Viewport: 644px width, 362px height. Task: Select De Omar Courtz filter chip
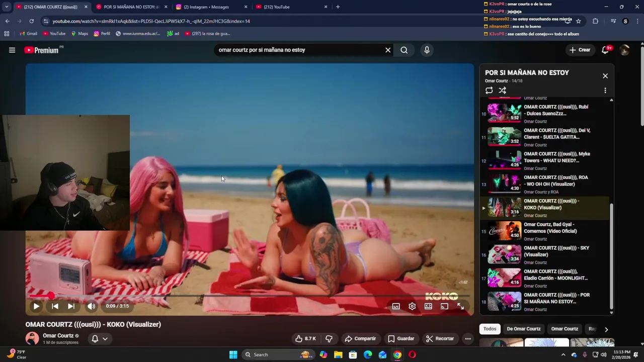(523, 329)
